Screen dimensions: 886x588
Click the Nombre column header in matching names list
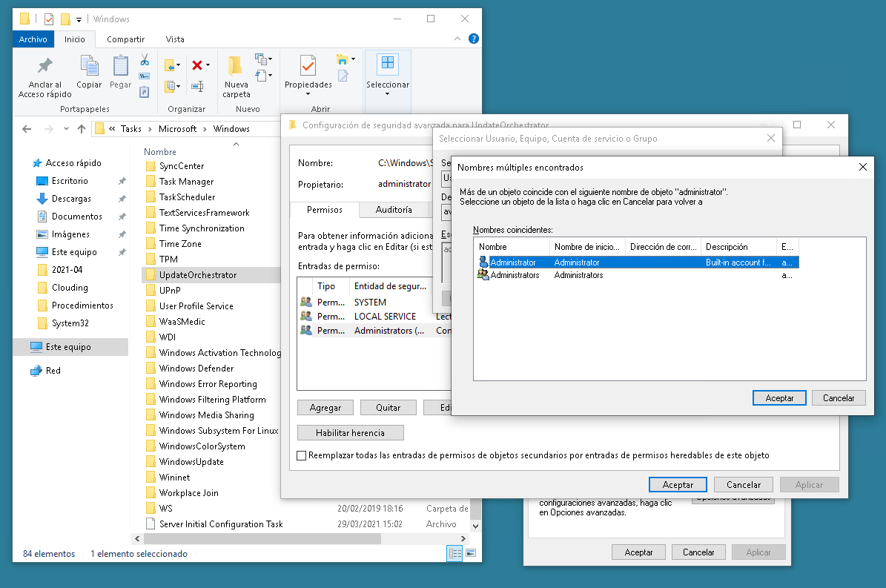[512, 247]
